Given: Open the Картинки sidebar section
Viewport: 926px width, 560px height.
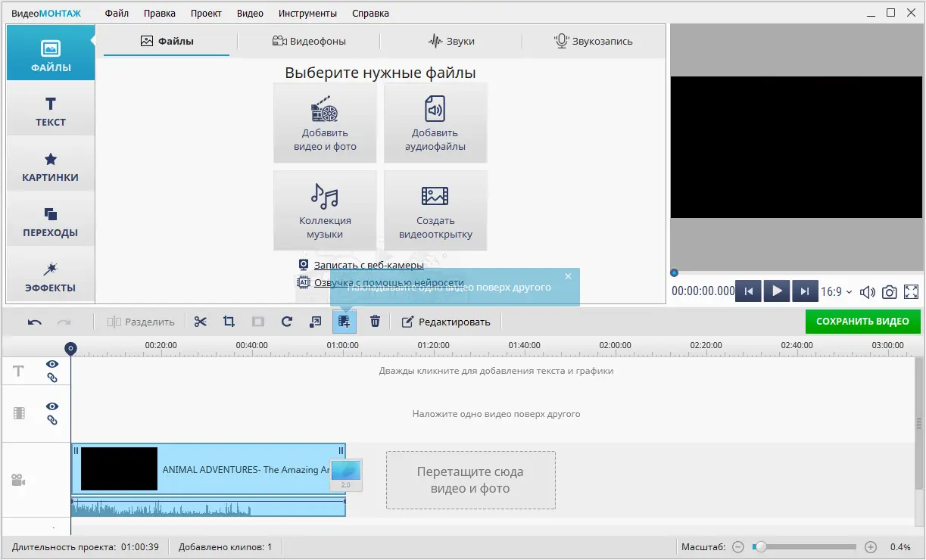Looking at the screenshot, I should (51, 166).
